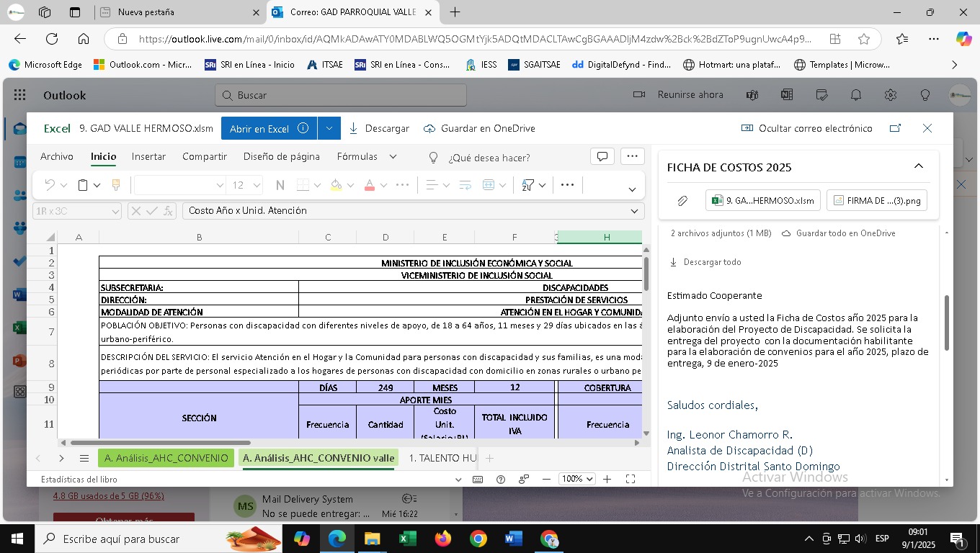
Task: Expand the formula bar chevron
Action: click(x=634, y=211)
